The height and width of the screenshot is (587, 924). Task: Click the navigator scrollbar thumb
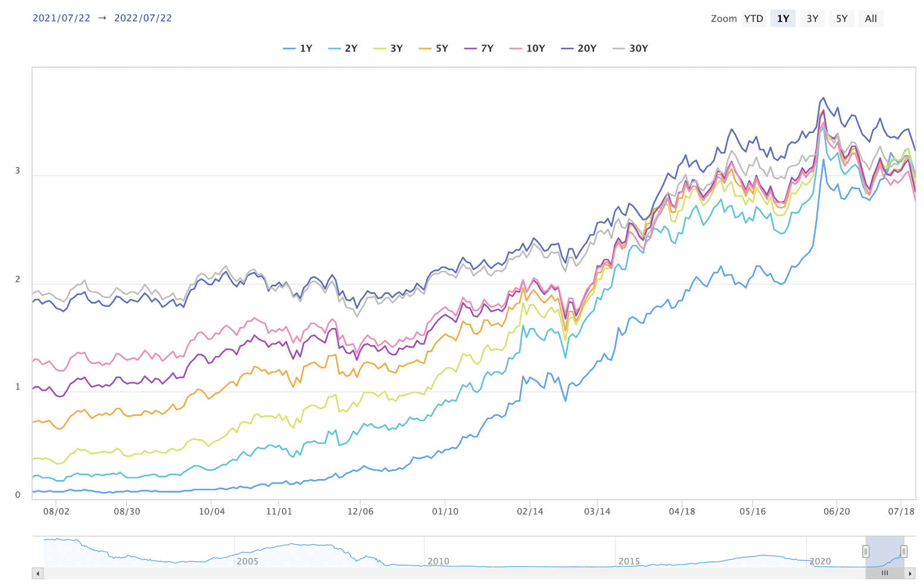coord(885,573)
